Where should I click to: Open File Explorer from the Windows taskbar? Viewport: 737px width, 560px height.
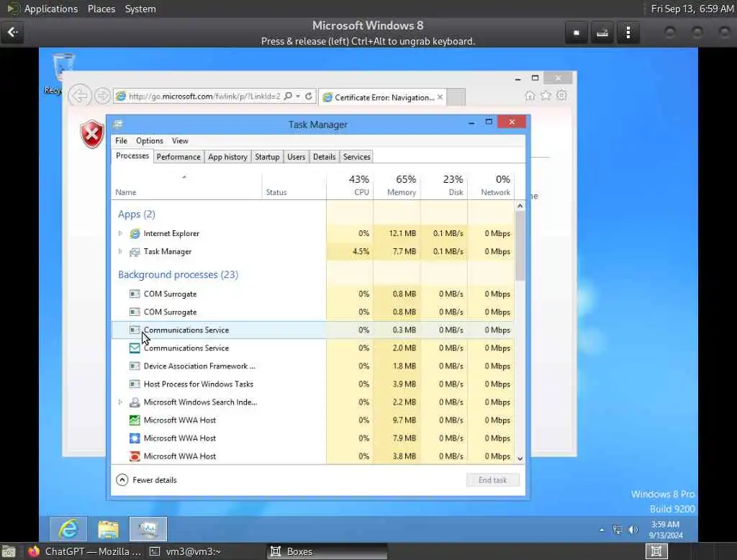coord(109,529)
